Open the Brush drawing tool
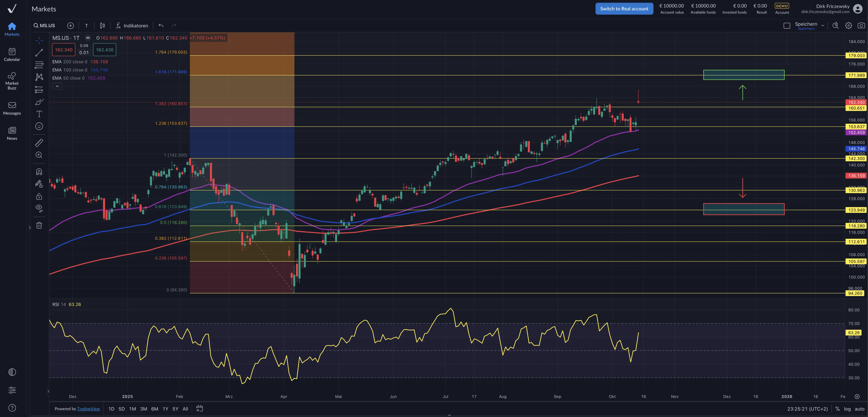868x417 pixels. coord(39,102)
